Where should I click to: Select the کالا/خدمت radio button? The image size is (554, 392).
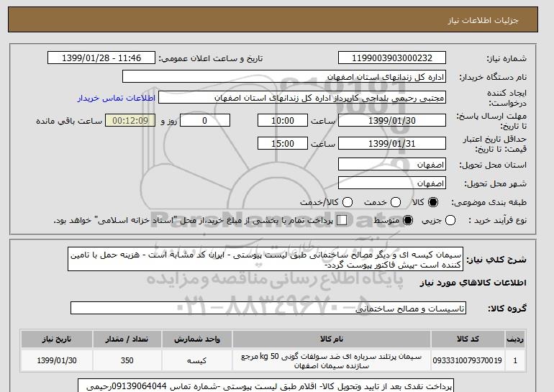(348, 202)
